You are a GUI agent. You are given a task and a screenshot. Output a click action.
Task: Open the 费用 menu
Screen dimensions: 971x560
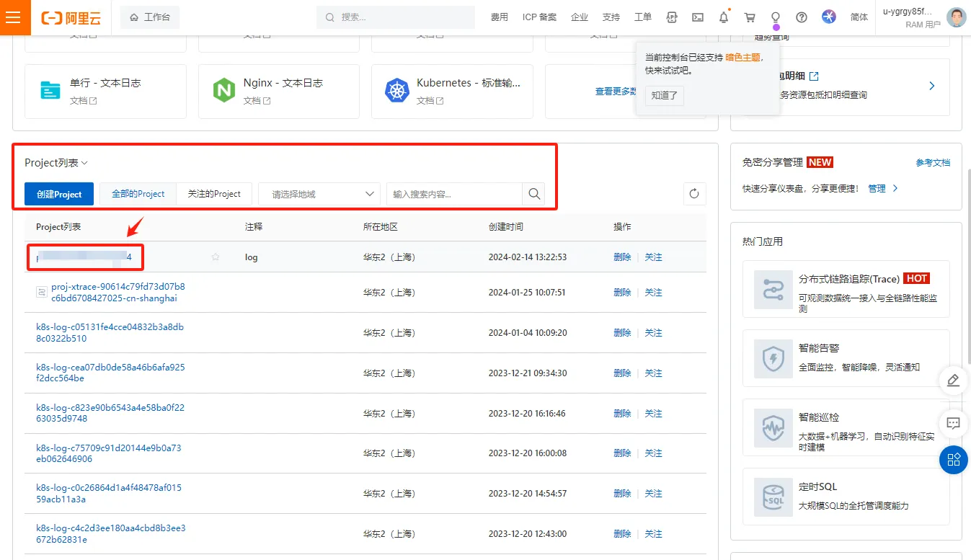coord(500,17)
